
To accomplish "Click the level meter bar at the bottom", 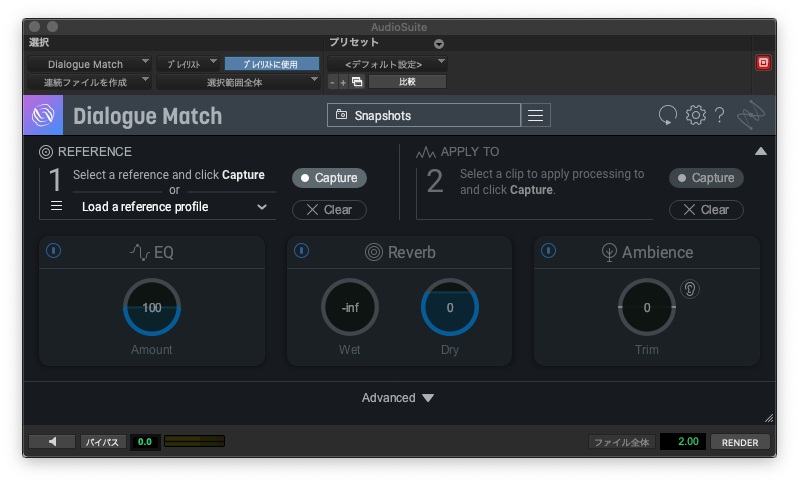I will pos(194,441).
